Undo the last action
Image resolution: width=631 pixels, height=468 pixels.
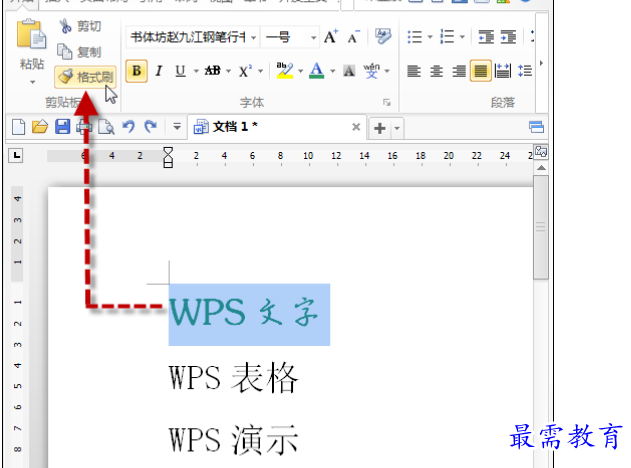pos(128,127)
